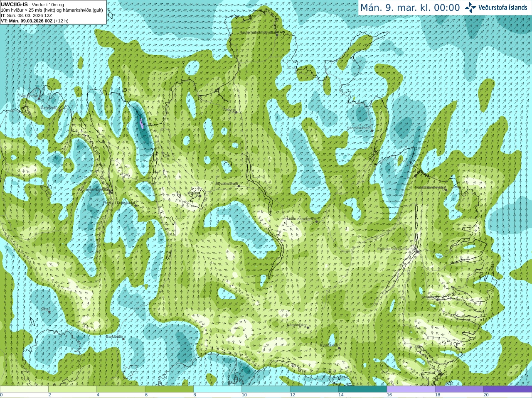Click the above-20 m/s dark purple legend band
Viewport: 532px width, 398px height.
pos(507,389)
